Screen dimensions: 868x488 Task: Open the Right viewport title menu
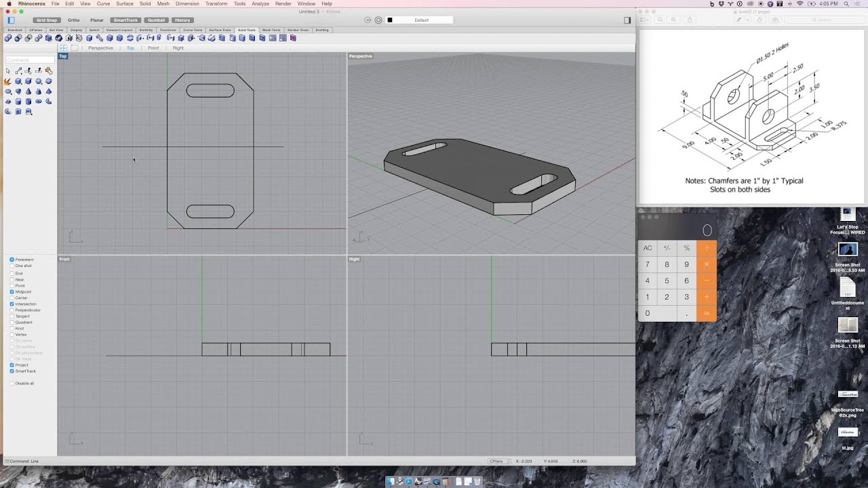point(354,259)
